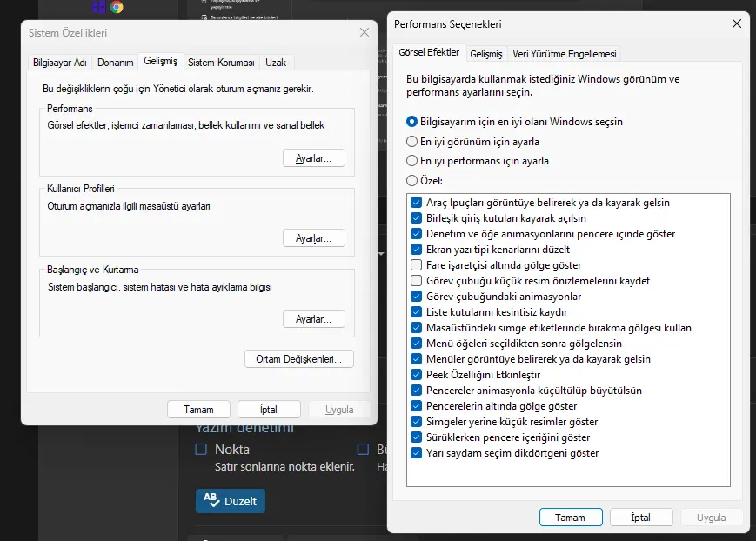Select the Görsel Efektler tab
The width and height of the screenshot is (756, 541).
click(x=429, y=52)
